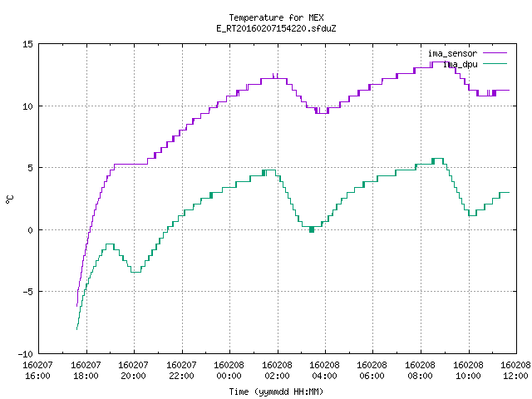
Task: Click the purple ima_sensor legend line sample
Action: [495, 53]
